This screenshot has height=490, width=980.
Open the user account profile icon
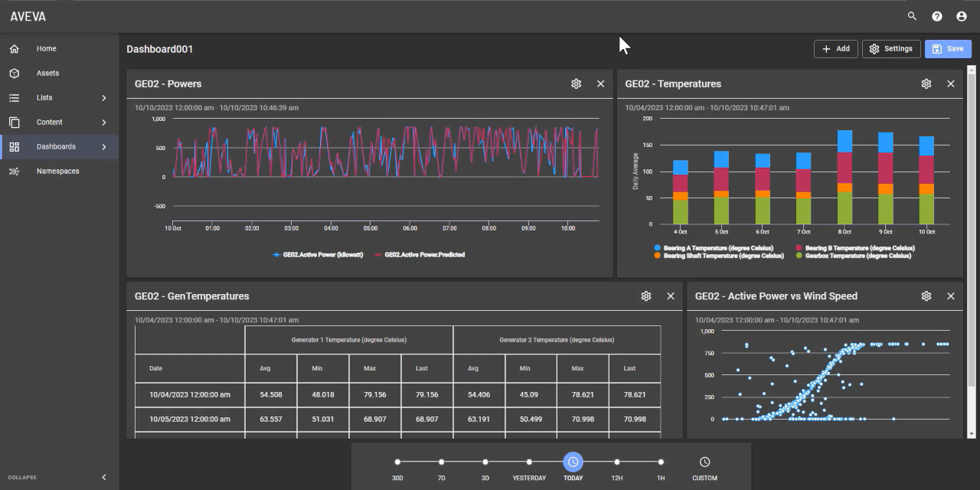point(962,16)
